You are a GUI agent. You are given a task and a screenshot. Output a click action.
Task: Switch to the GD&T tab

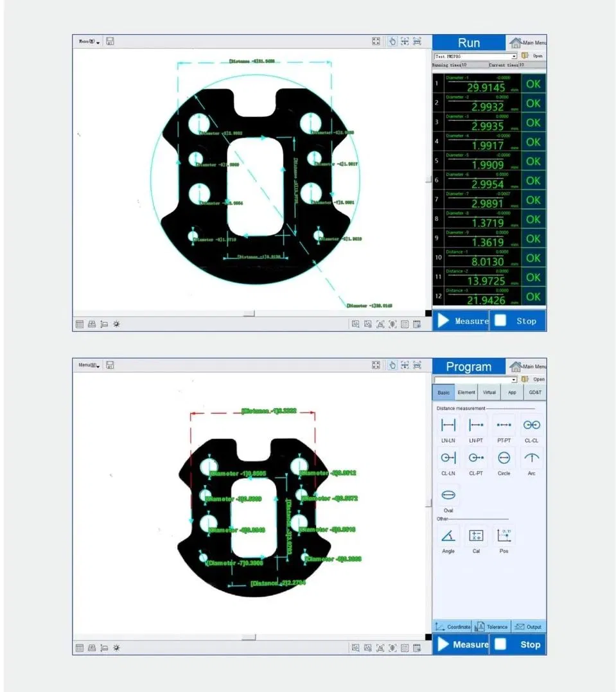click(534, 393)
